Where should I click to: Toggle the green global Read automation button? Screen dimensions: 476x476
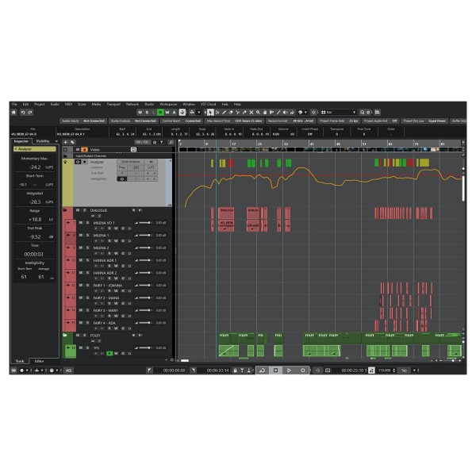click(160, 113)
